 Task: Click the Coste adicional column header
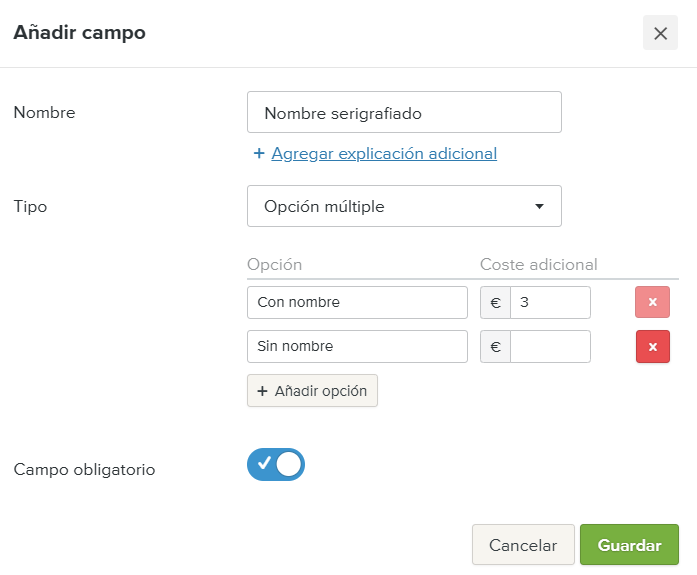538,264
